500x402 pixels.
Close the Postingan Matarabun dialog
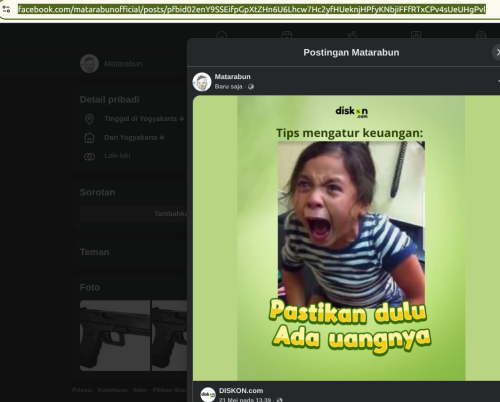(497, 52)
